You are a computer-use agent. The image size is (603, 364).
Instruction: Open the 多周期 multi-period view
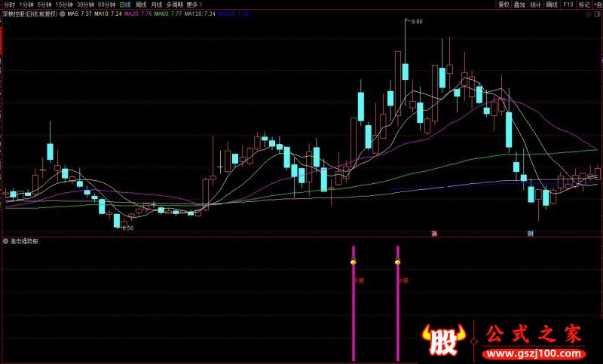click(175, 5)
